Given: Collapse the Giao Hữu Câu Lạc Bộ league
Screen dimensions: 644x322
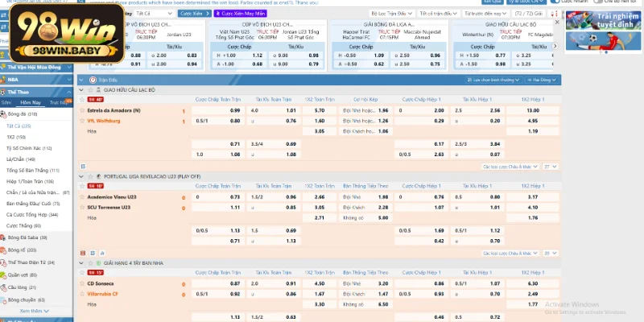Looking at the screenshot, I should pyautogui.click(x=81, y=90).
